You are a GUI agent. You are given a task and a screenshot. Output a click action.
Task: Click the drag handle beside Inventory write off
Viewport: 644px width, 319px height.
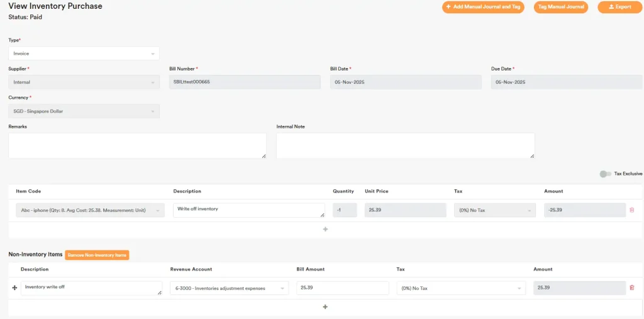14,288
